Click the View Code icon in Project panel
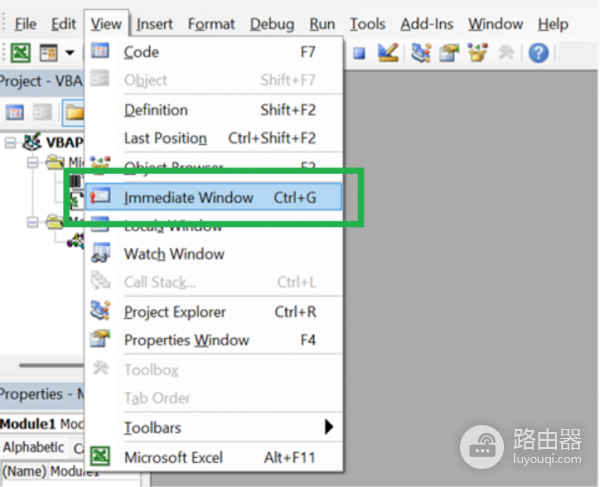 [16, 113]
